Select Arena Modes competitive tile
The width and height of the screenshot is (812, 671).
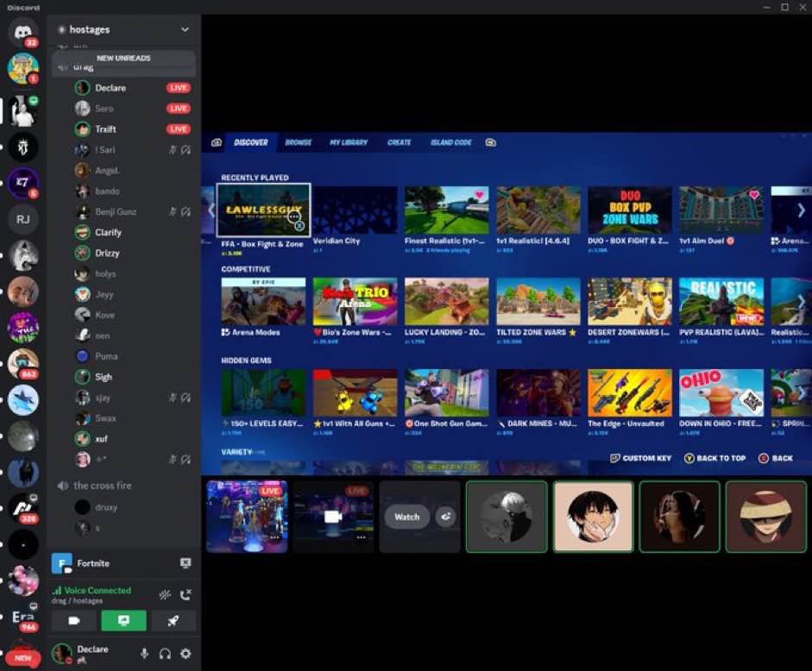pyautogui.click(x=263, y=301)
